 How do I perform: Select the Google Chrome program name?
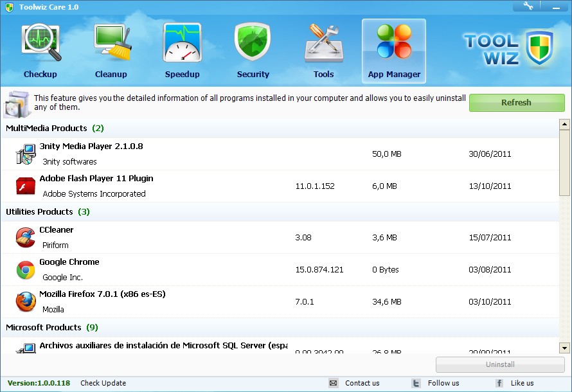pyautogui.click(x=69, y=262)
